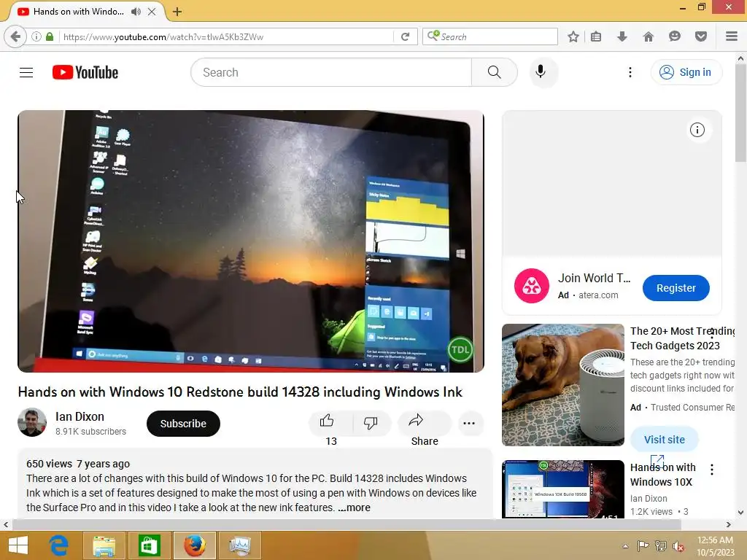Screen dimensions: 747x560
Task: Share the video via Share button
Action: (x=424, y=424)
